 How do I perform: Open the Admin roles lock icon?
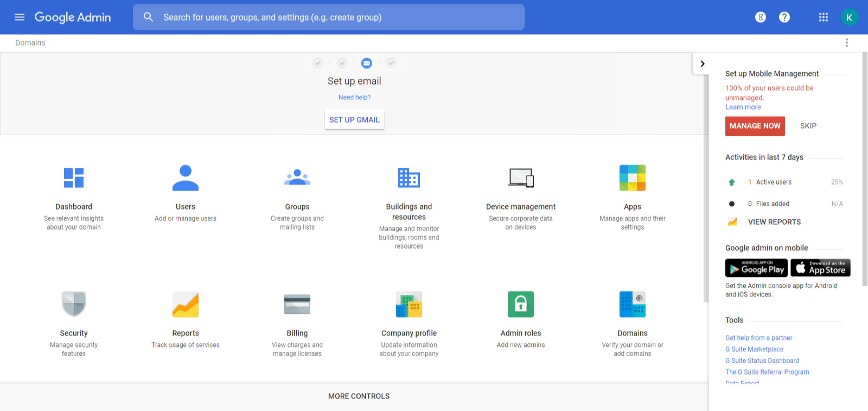tap(521, 304)
